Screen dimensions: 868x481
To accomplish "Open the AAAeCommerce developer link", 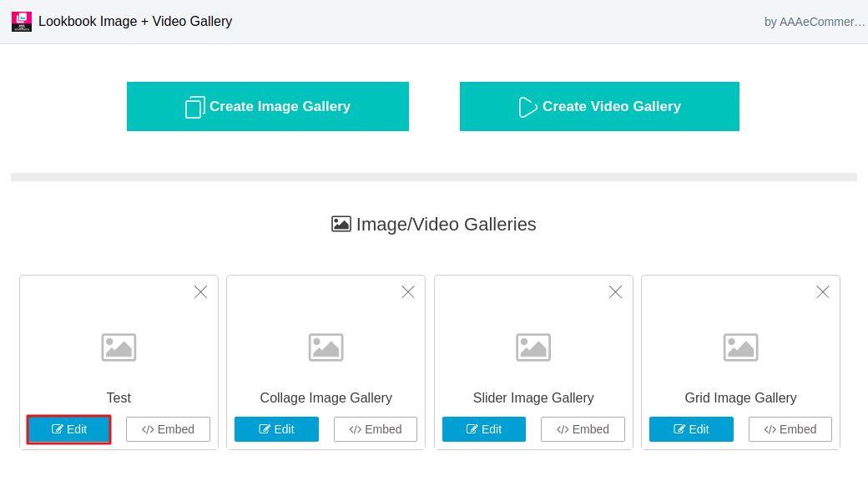I will pos(815,23).
